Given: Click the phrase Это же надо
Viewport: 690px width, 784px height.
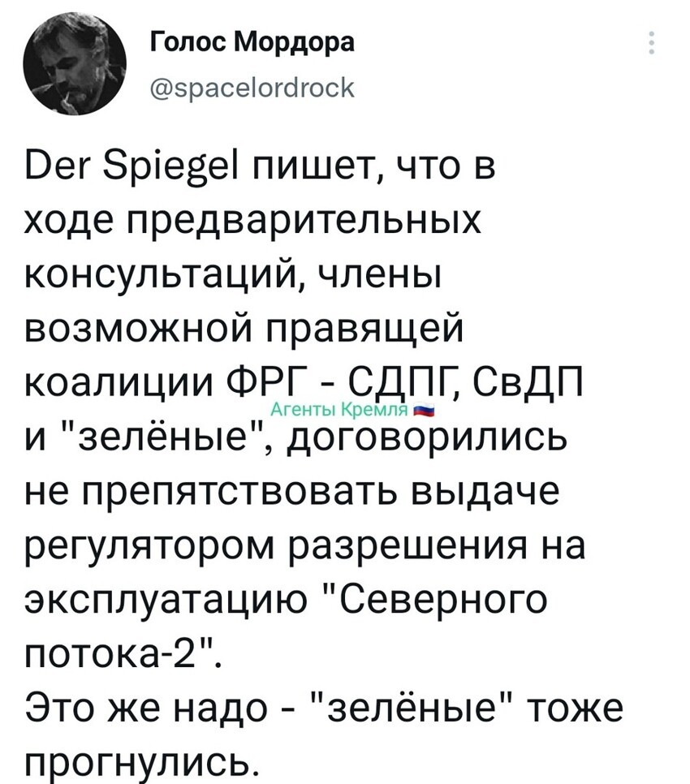Looking at the screenshot, I should [x=145, y=709].
